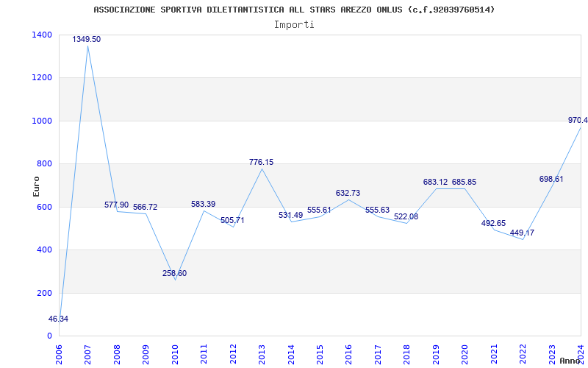Select the 698.61 data label
The image size is (588, 368).
click(551, 180)
